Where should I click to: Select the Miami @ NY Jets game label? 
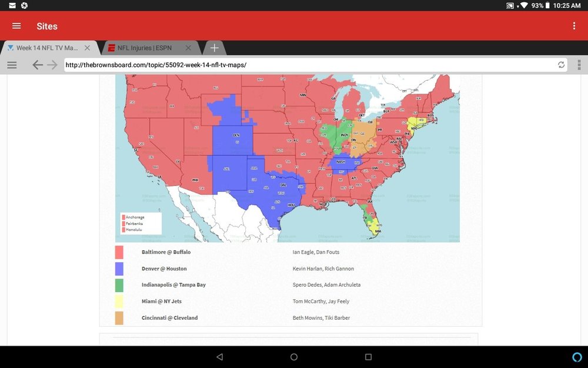[162, 301]
